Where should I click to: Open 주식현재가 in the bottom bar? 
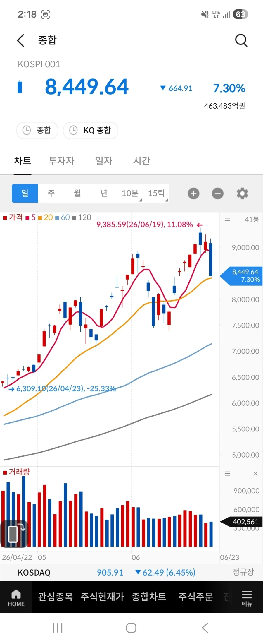(102, 597)
